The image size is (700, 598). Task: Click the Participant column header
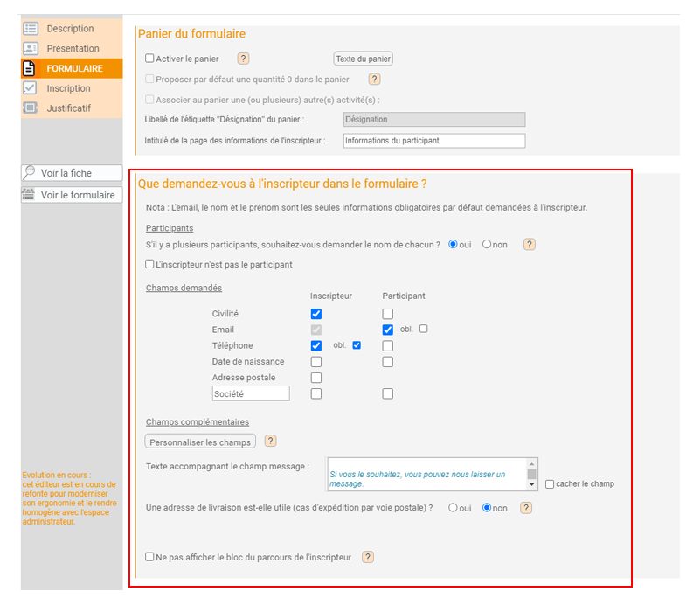tap(404, 296)
